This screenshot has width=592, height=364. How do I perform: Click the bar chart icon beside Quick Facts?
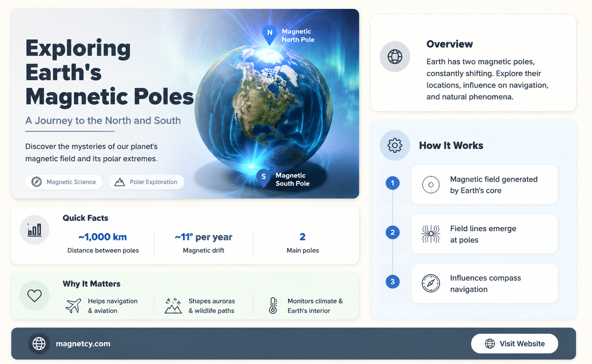click(34, 230)
